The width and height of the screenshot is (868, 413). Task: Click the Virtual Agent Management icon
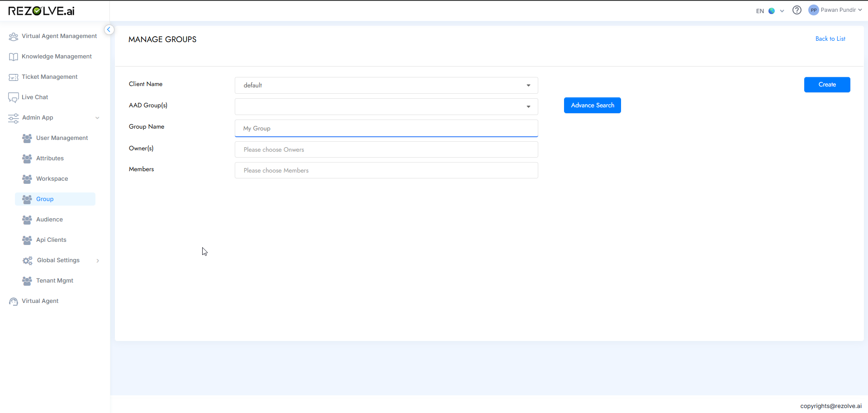click(14, 36)
